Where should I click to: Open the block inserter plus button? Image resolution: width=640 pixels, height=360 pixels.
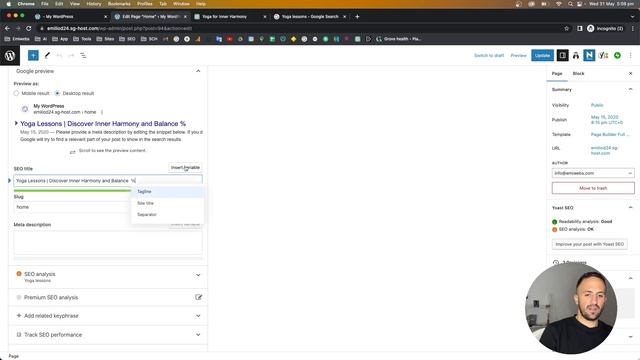click(x=33, y=55)
